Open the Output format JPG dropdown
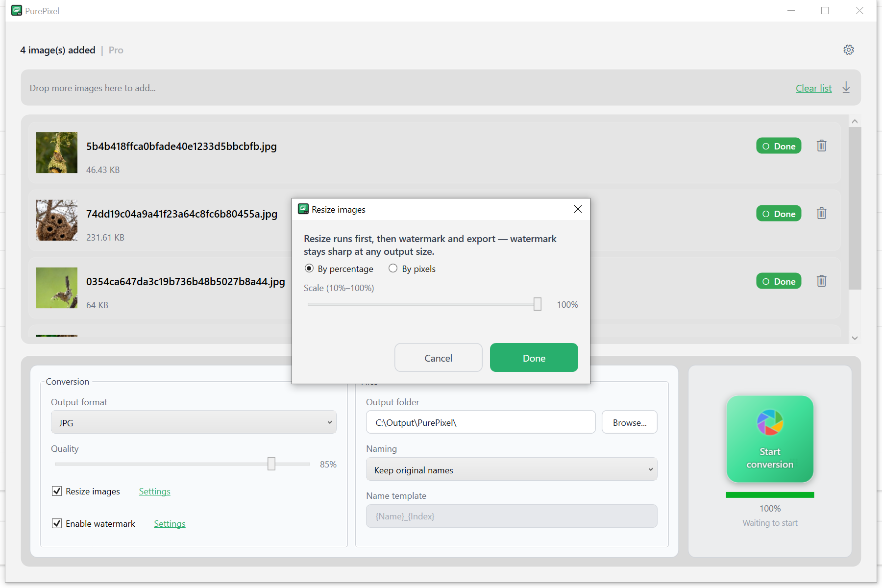Viewport: 882px width, 588px height. [x=194, y=422]
